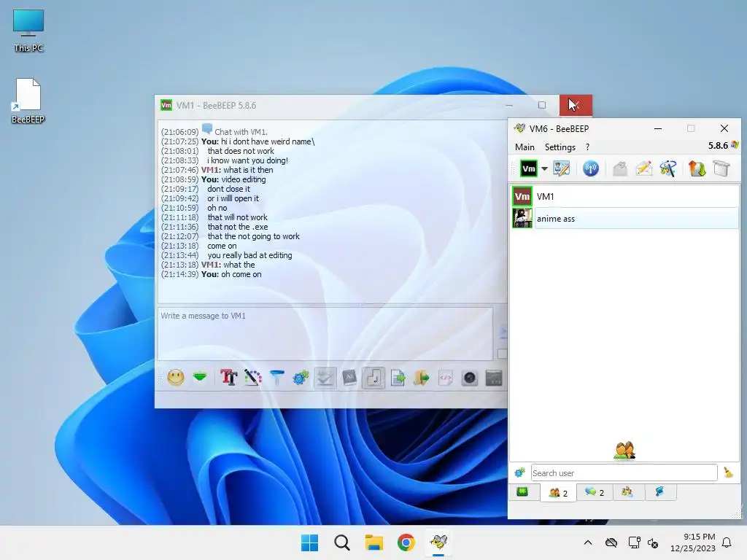Select the VM1 user in the list

tap(625, 196)
